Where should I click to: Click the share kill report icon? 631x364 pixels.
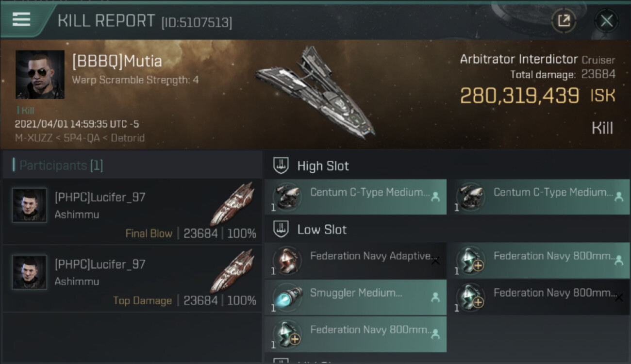click(x=564, y=20)
